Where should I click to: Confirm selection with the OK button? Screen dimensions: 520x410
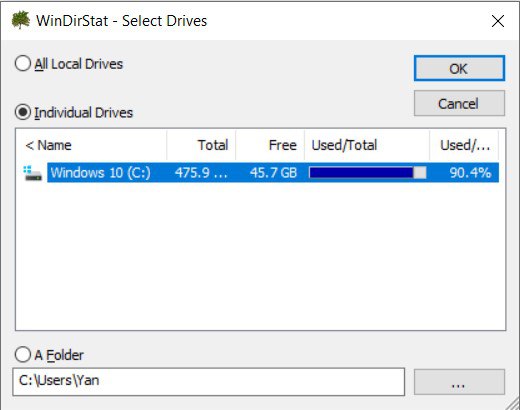(459, 68)
